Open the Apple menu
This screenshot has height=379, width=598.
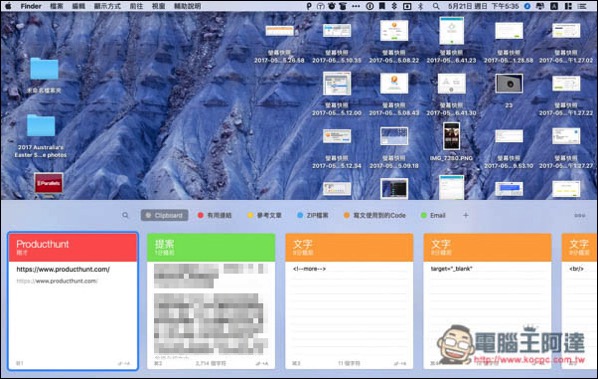click(8, 6)
